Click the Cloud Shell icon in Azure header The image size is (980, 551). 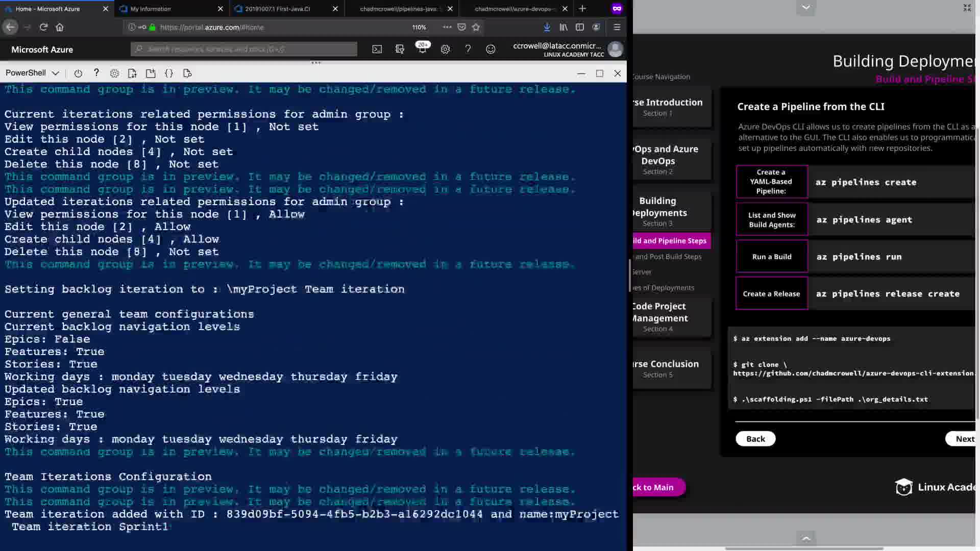tap(377, 49)
